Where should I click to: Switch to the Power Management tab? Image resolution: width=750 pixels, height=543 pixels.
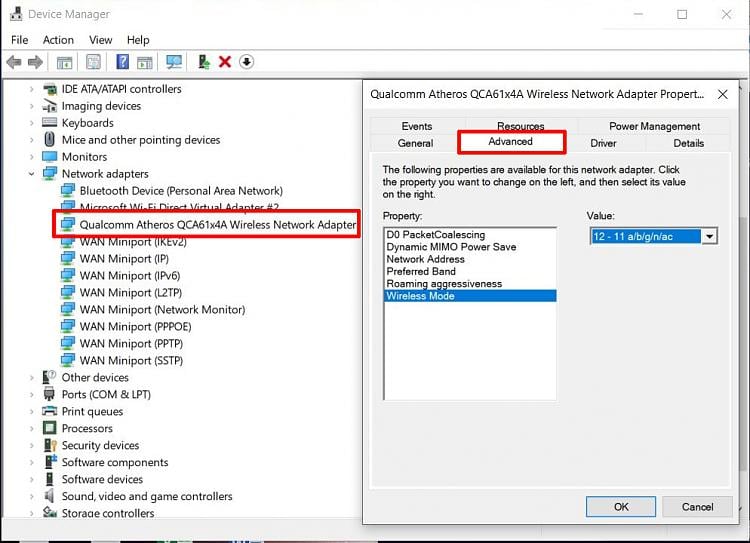click(x=654, y=126)
